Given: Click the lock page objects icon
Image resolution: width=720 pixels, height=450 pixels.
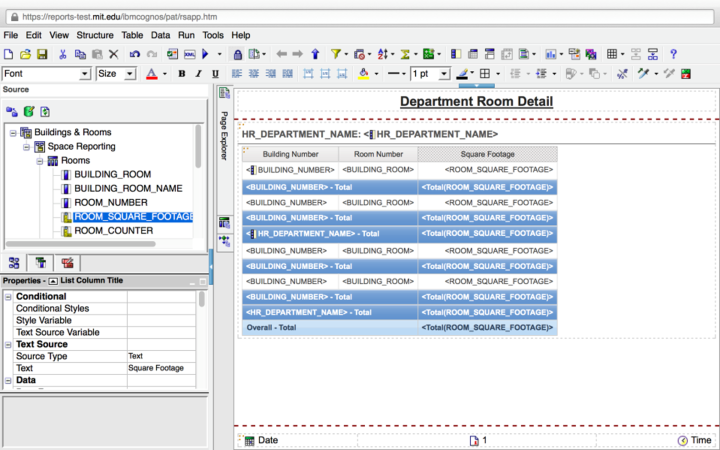Looking at the screenshot, I should (x=238, y=54).
